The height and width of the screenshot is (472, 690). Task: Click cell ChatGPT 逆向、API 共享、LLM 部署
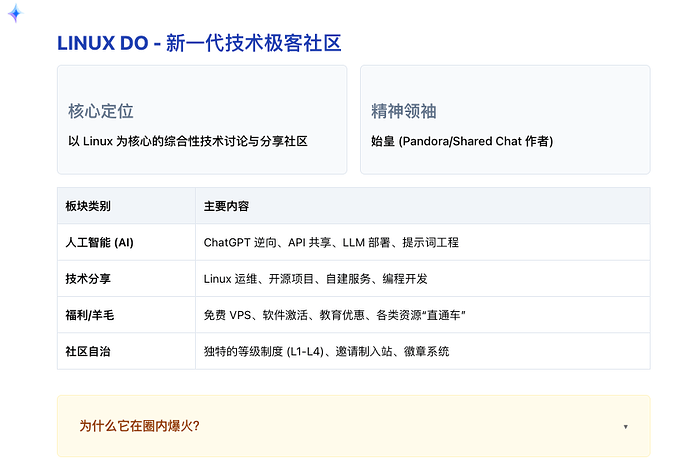(x=423, y=242)
